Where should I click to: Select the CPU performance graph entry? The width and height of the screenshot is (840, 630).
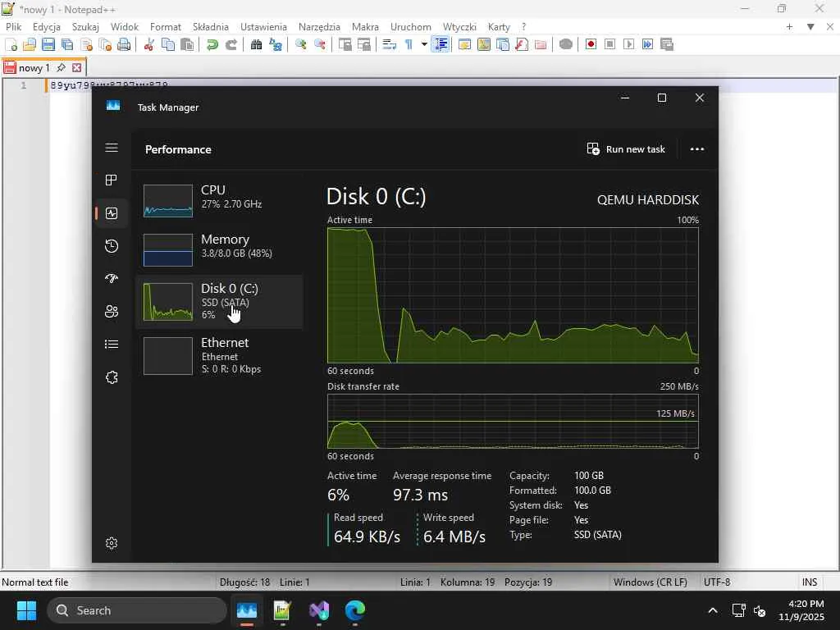coord(219,199)
